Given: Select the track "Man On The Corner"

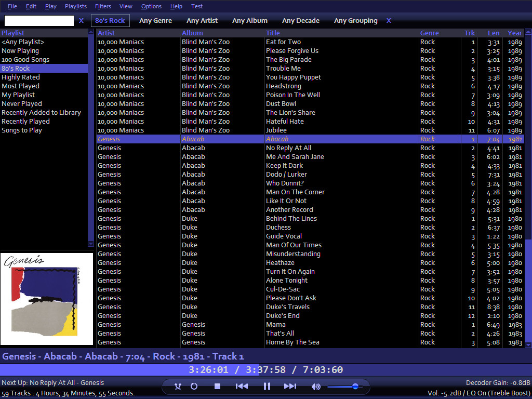Looking at the screenshot, I should (311, 192).
